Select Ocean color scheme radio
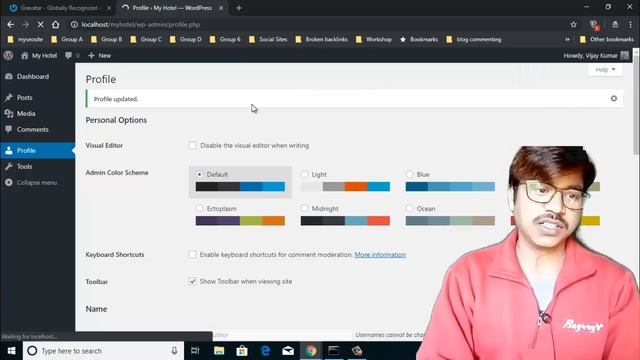Viewport: 640px width, 360px height. coord(409,209)
